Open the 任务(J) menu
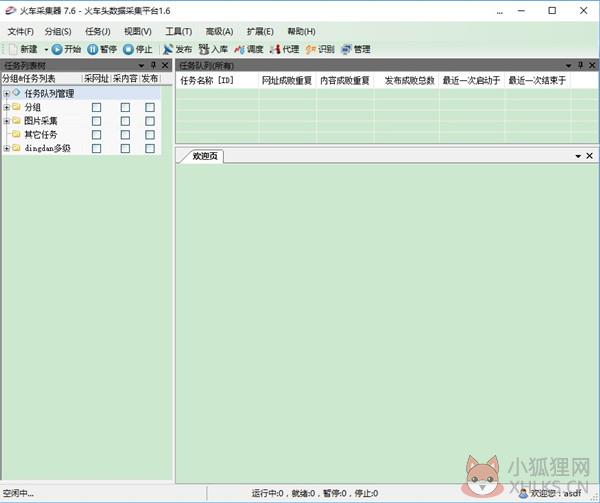Image resolution: width=600 pixels, height=503 pixels. pos(98,31)
